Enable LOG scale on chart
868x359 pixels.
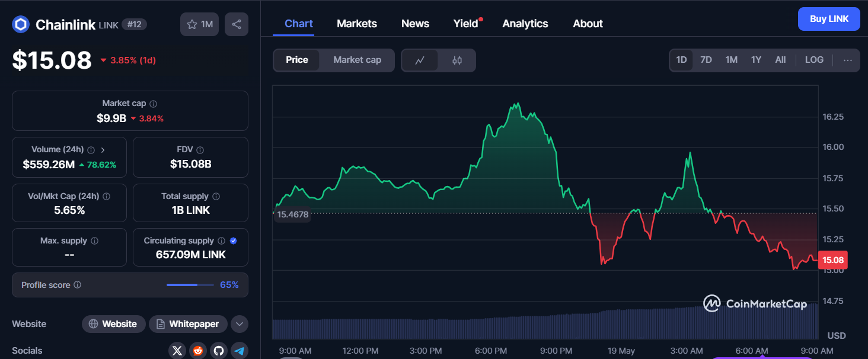(x=813, y=60)
